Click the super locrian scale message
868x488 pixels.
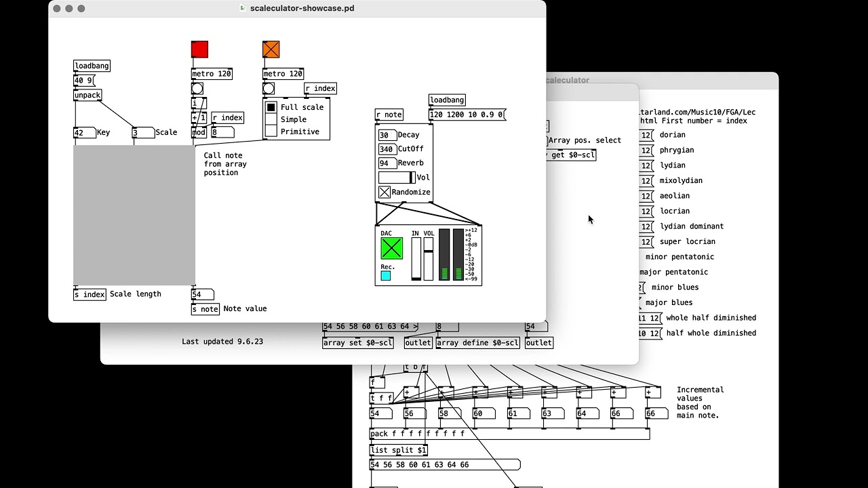(x=647, y=242)
